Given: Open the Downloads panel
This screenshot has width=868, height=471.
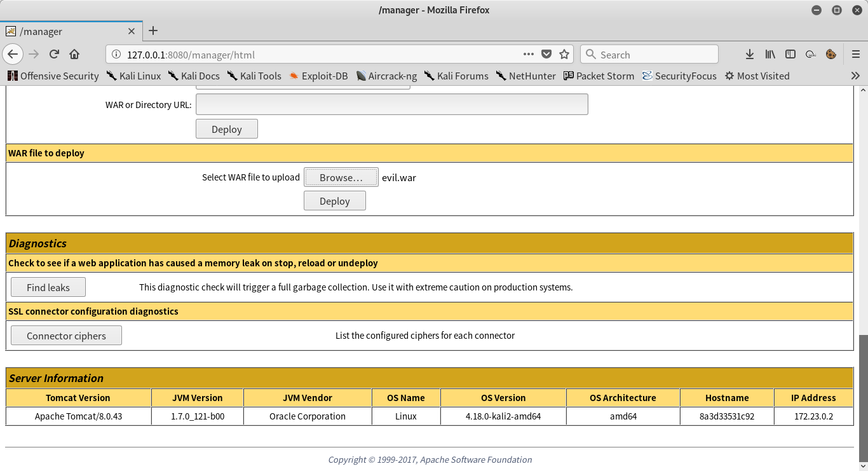Looking at the screenshot, I should pos(750,55).
